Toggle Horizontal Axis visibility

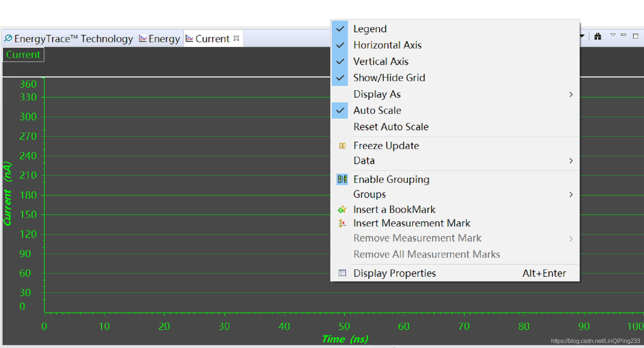(455, 45)
